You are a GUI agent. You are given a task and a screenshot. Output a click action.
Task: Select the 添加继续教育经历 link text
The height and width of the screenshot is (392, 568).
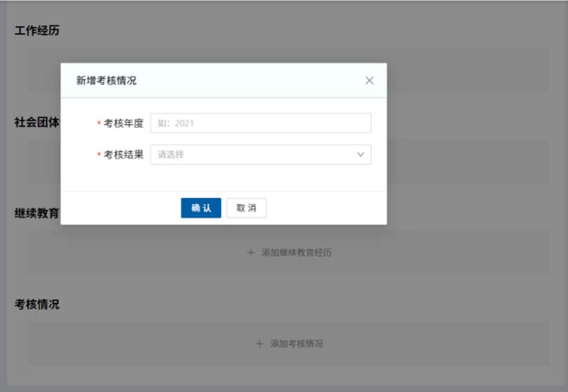tap(296, 252)
